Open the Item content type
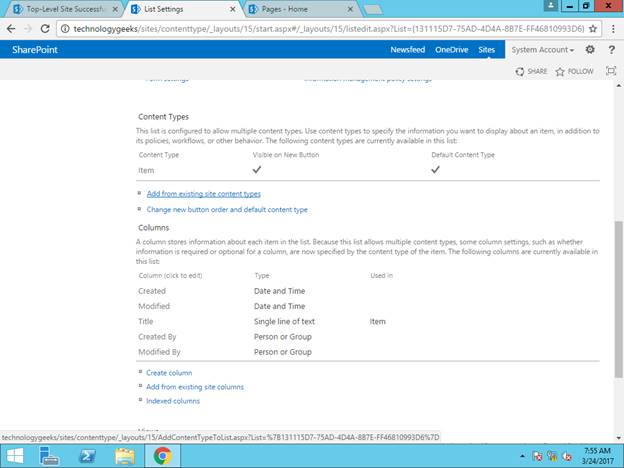This screenshot has width=624, height=468. pyautogui.click(x=146, y=170)
